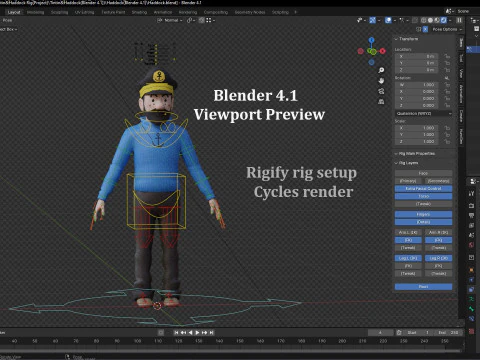Collapse the Transform panel
The image size is (480, 360).
pyautogui.click(x=407, y=39)
